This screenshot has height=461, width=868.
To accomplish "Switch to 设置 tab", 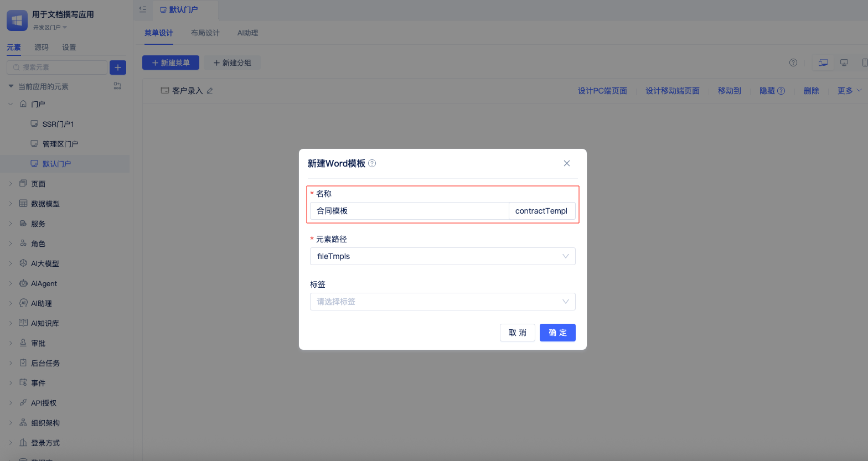I will tap(69, 48).
